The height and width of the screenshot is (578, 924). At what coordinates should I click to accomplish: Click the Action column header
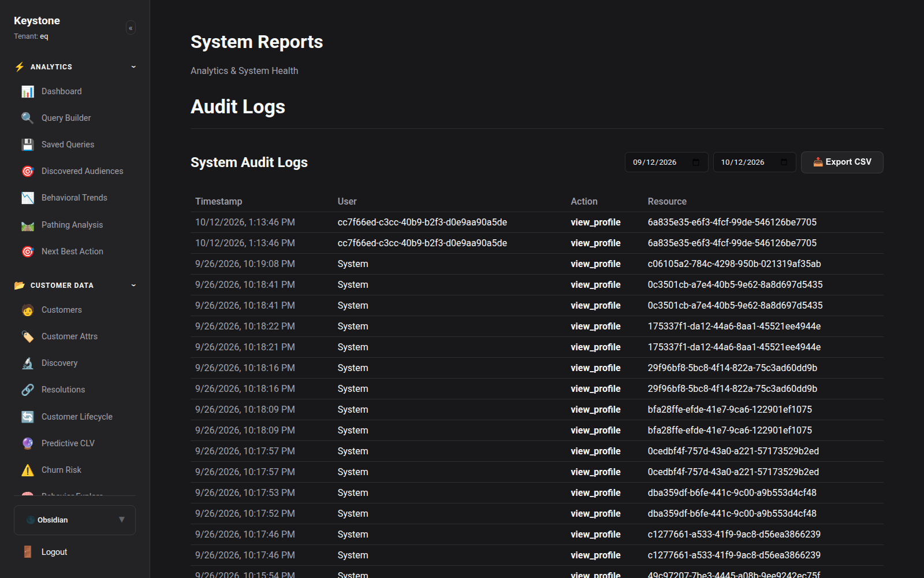(x=584, y=201)
